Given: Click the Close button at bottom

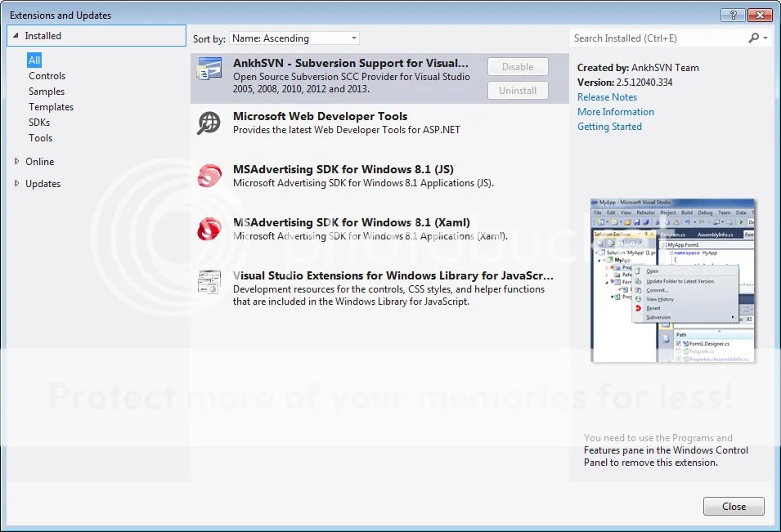Looking at the screenshot, I should 734,506.
